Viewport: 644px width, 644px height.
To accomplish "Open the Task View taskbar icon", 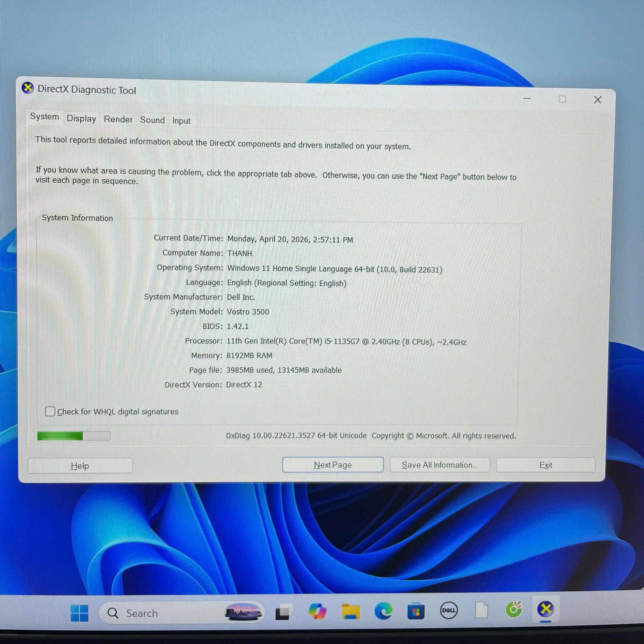I will 284,612.
